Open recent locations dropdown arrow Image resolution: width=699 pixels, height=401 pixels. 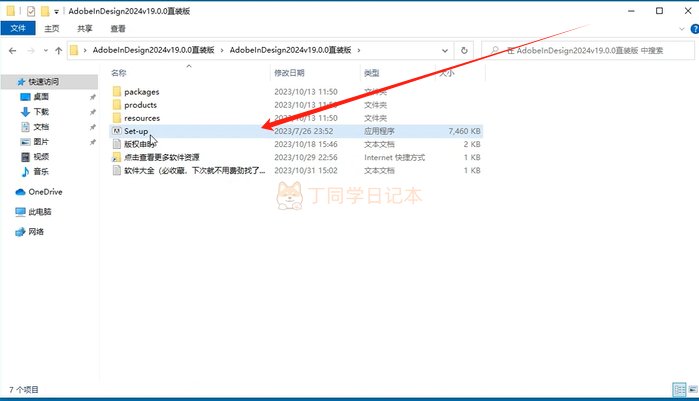[46, 51]
